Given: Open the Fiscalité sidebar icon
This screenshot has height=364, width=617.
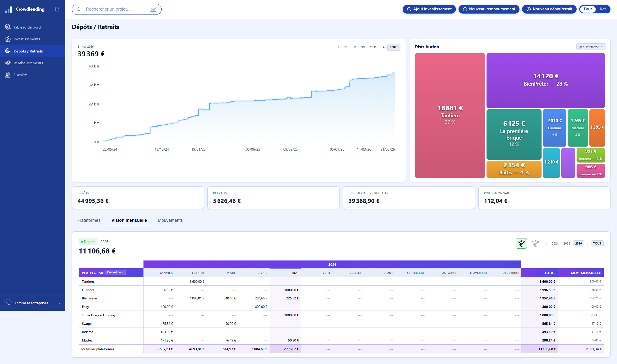Looking at the screenshot, I should tap(8, 75).
